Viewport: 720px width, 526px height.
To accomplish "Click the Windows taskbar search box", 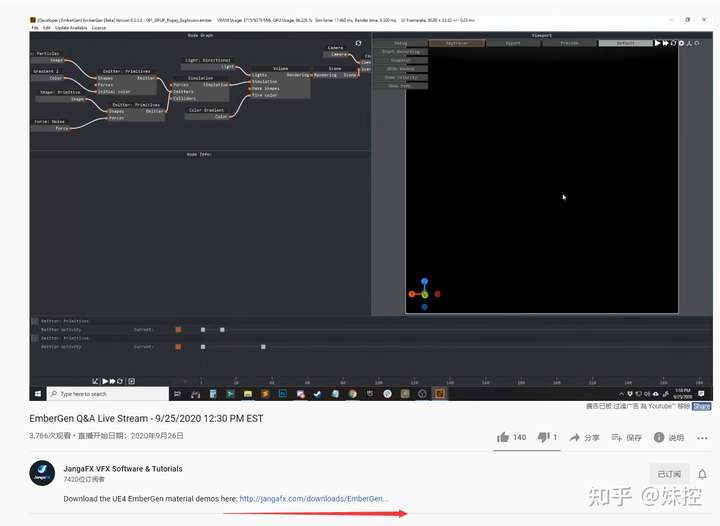I will coord(108,394).
